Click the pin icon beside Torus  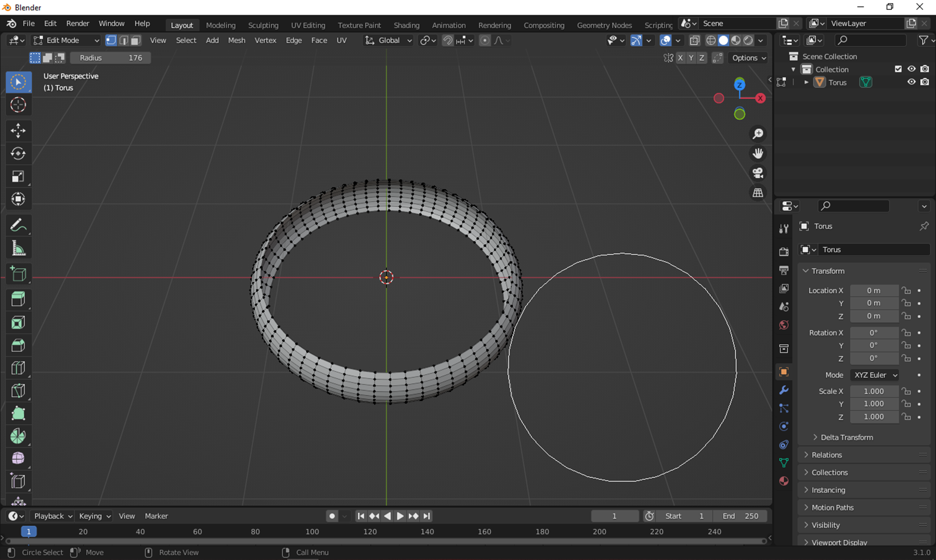(924, 226)
